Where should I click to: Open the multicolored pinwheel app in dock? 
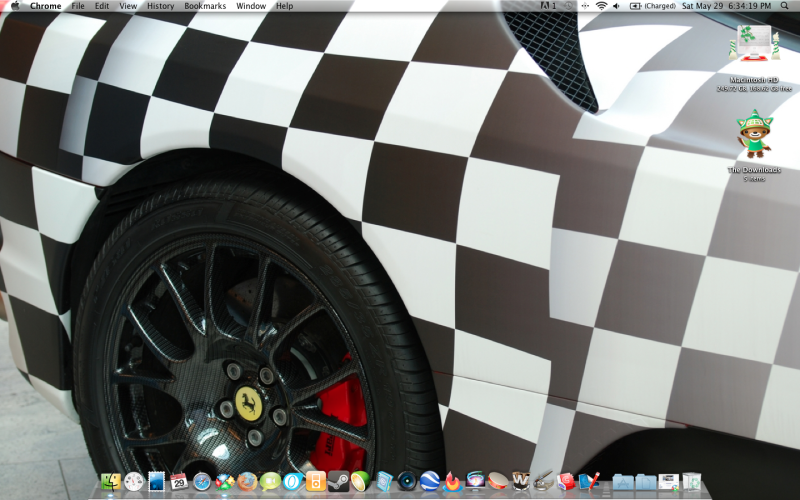[224, 482]
